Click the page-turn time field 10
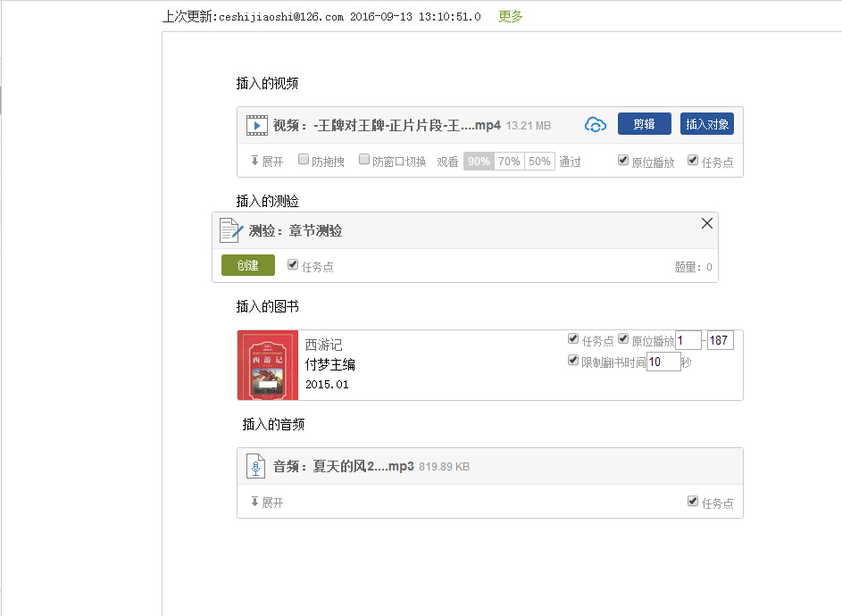 (663, 362)
